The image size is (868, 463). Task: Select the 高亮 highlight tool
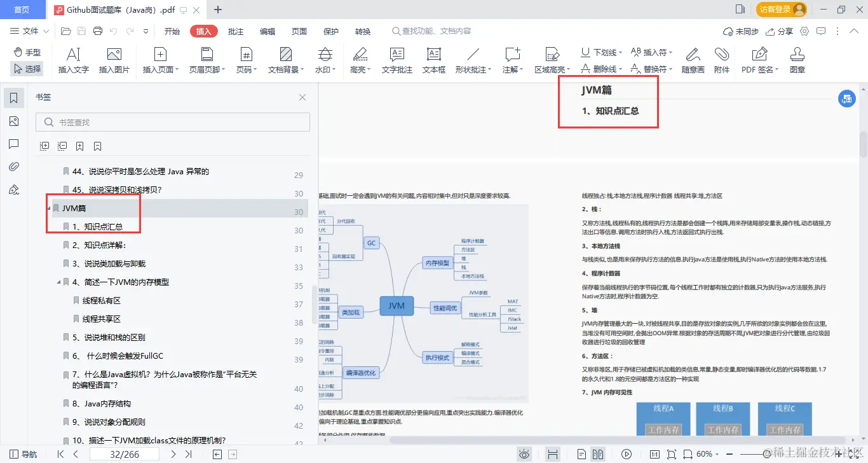pos(360,60)
